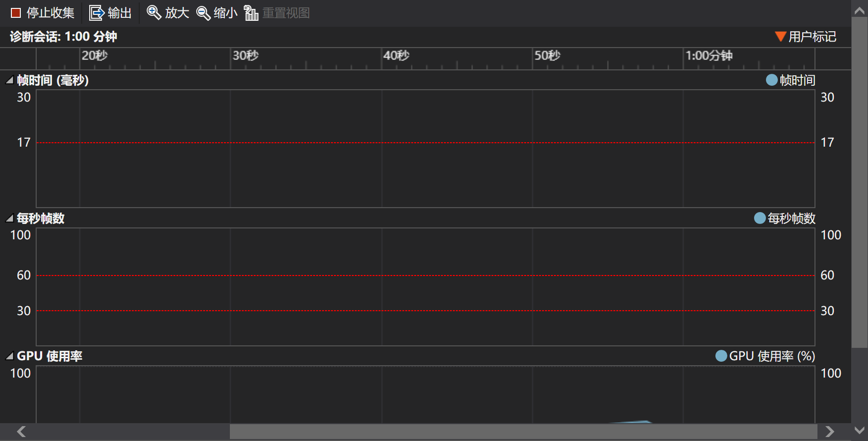Click the output export icon
Image resolution: width=868 pixels, height=441 pixels.
click(96, 13)
